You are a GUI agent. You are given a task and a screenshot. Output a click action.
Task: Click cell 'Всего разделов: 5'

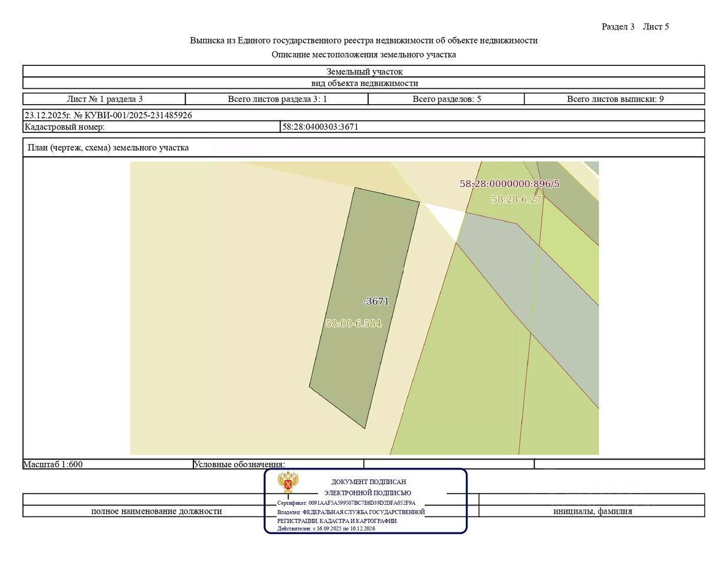pyautogui.click(x=446, y=99)
